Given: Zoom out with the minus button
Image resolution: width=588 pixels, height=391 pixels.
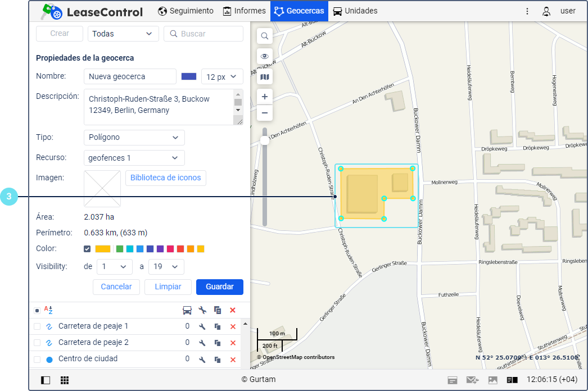Looking at the screenshot, I should point(265,113).
